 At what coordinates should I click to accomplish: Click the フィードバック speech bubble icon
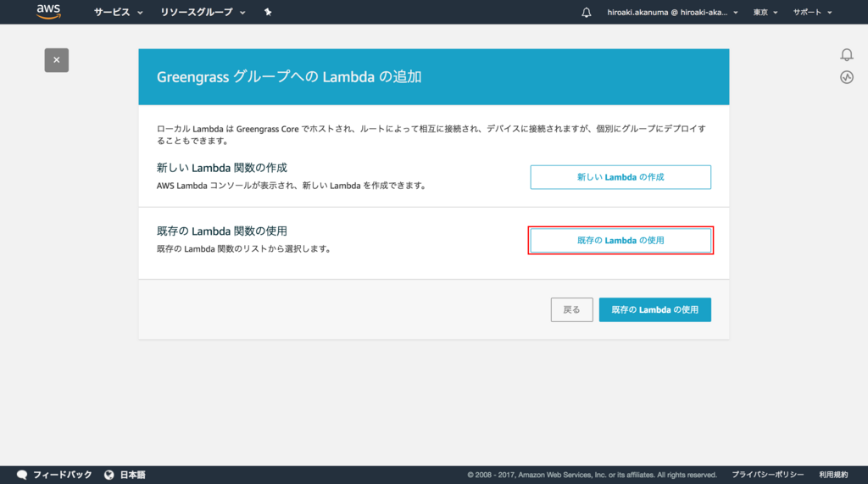coord(22,475)
